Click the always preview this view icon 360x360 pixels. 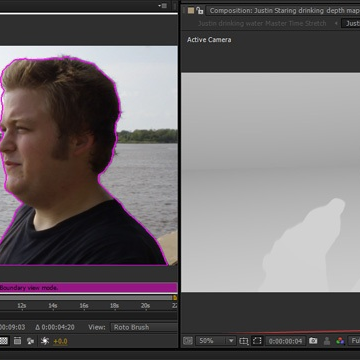[x=188, y=341]
